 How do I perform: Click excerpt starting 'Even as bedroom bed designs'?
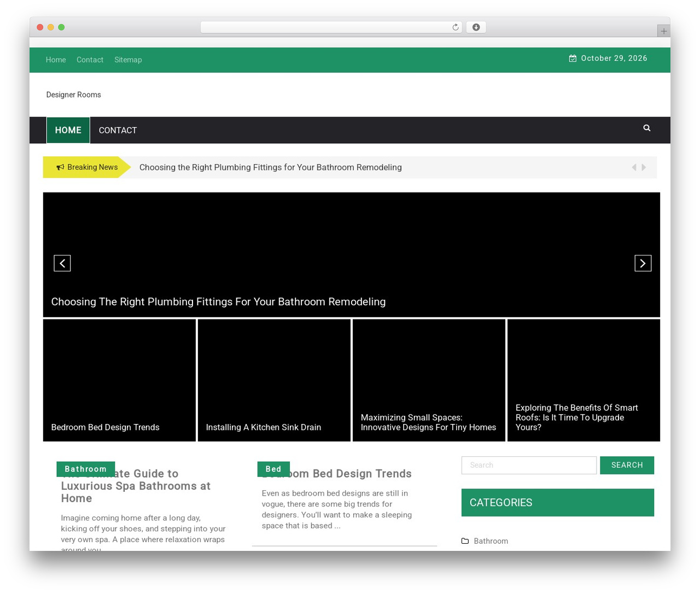pyautogui.click(x=337, y=509)
